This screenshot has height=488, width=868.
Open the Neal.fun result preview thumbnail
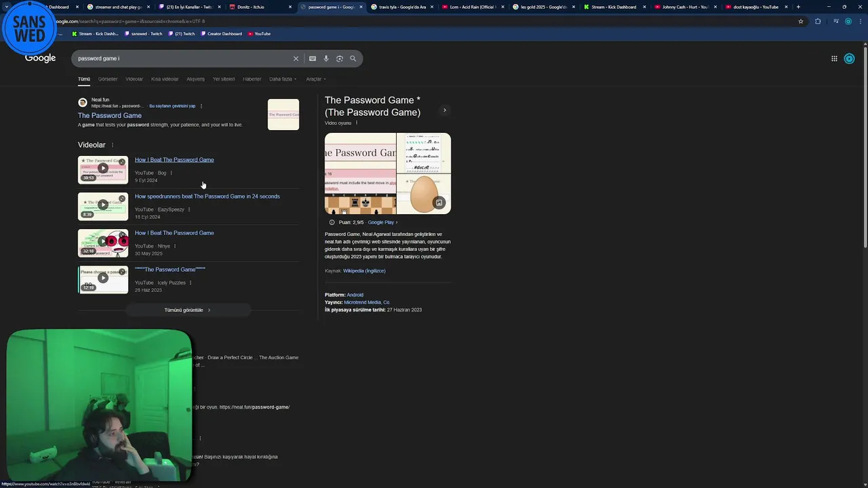click(x=283, y=115)
